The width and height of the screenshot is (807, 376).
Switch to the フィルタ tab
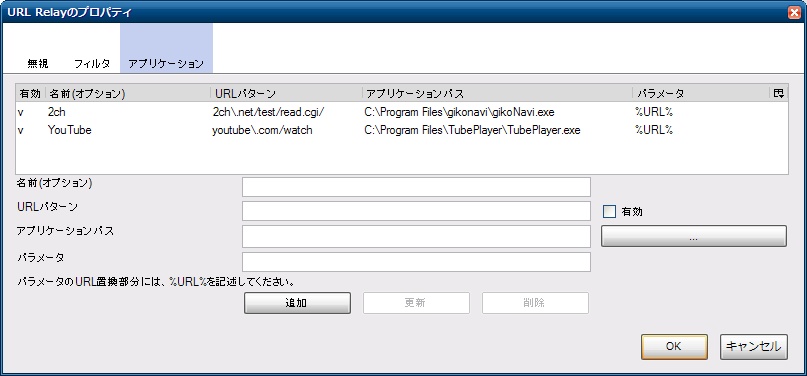click(x=92, y=64)
